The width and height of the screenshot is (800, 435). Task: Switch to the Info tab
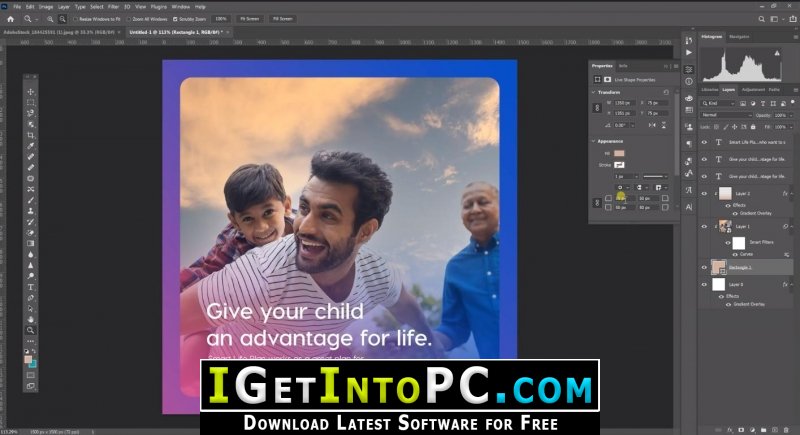pos(623,66)
